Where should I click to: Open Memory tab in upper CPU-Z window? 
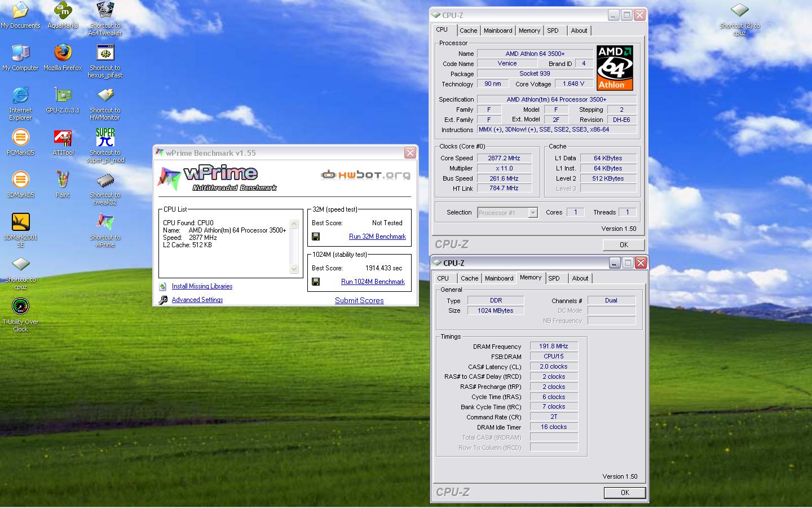[x=529, y=30]
